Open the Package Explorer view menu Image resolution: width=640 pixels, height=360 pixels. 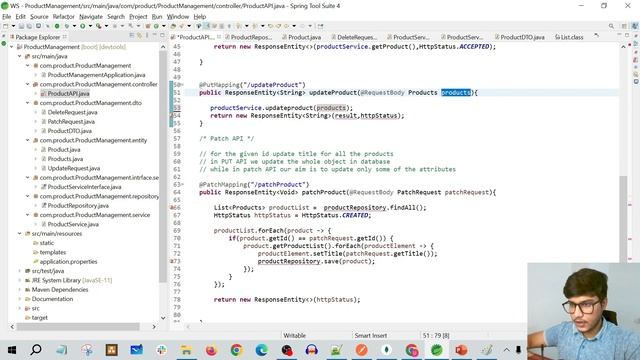click(147, 36)
